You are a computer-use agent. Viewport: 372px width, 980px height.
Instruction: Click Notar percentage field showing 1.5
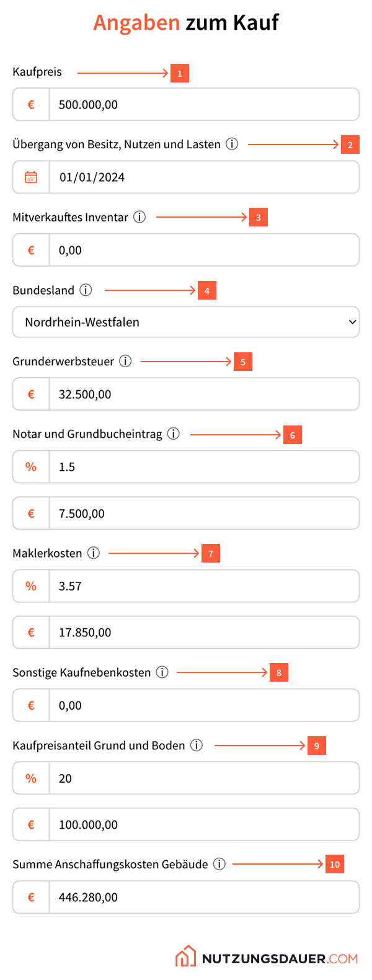[203, 467]
